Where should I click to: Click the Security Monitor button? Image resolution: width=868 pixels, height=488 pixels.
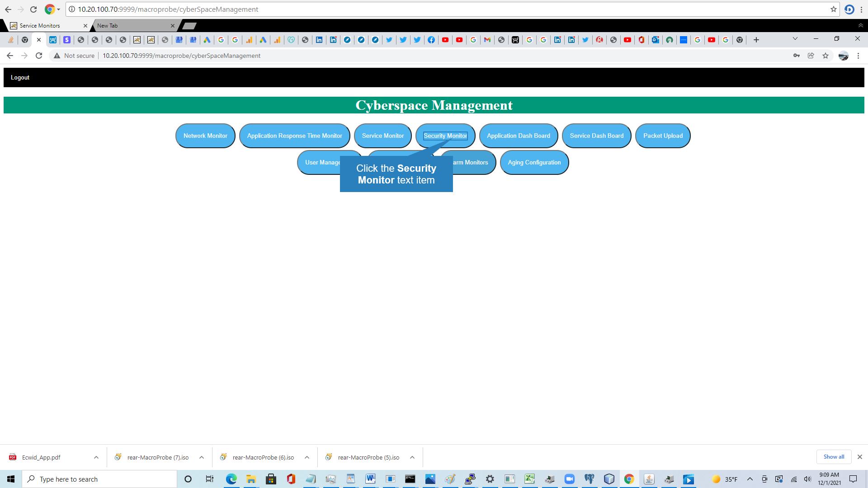point(445,136)
